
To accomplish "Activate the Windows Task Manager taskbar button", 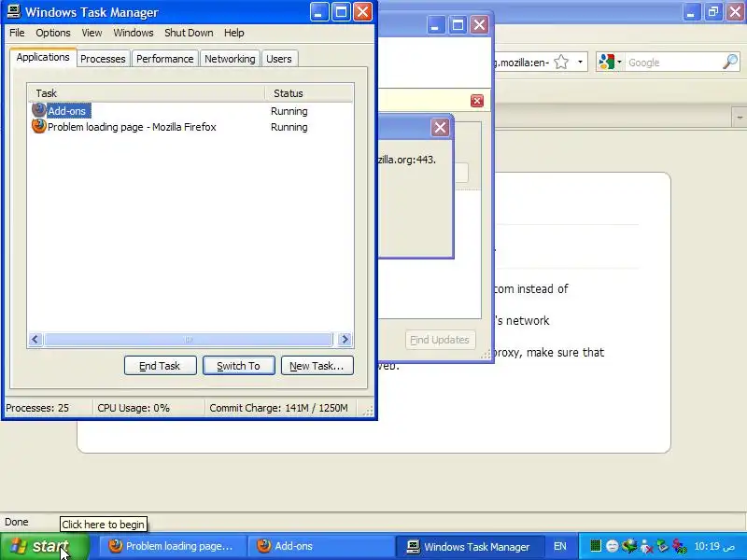I will click(471, 546).
